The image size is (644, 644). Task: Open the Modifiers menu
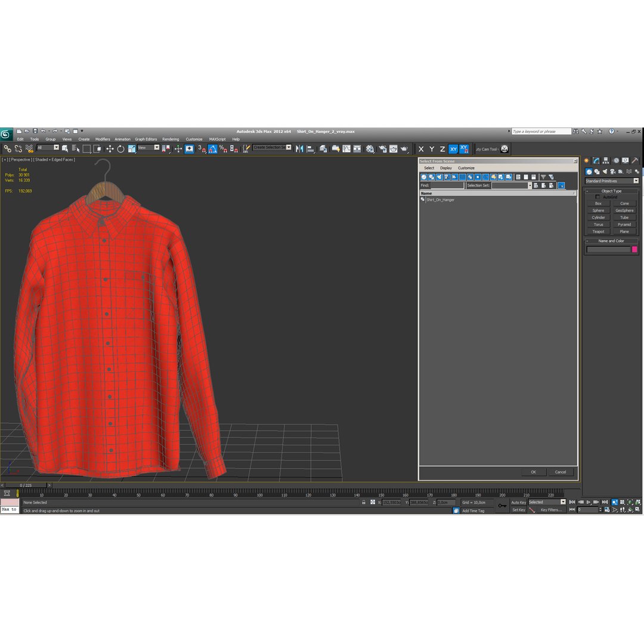point(103,139)
